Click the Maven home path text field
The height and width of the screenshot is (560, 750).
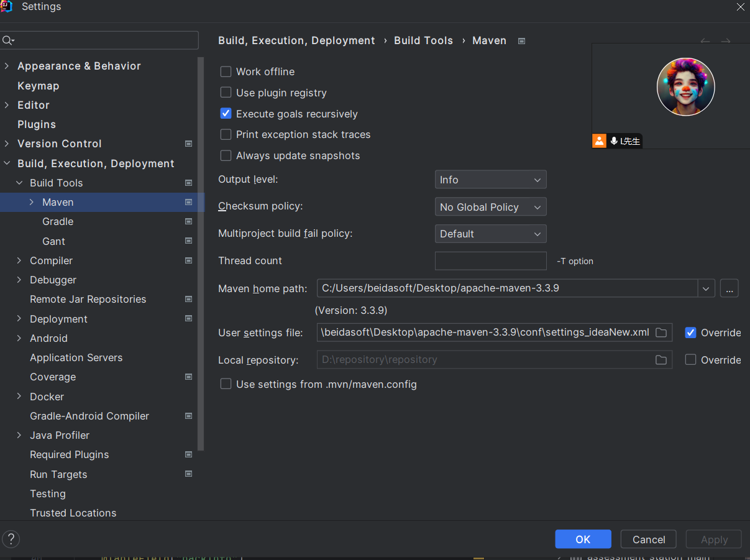coord(508,288)
